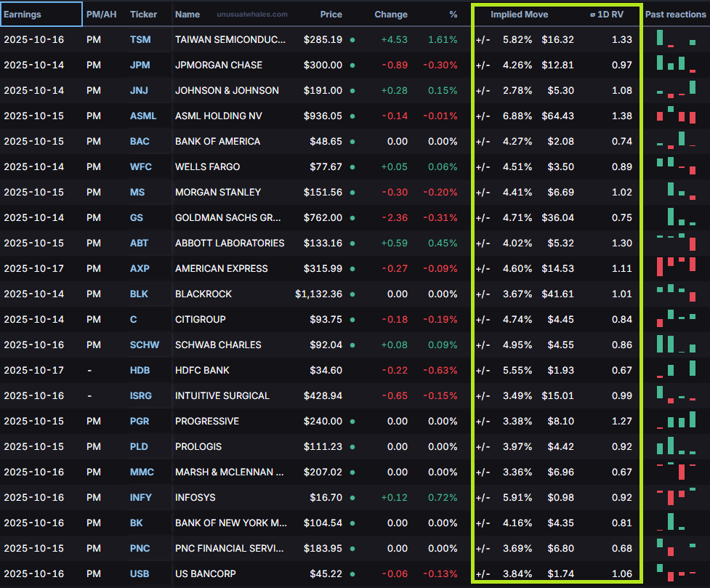Image resolution: width=710 pixels, height=588 pixels.
Task: Sort by the Price column header
Action: 331,15
